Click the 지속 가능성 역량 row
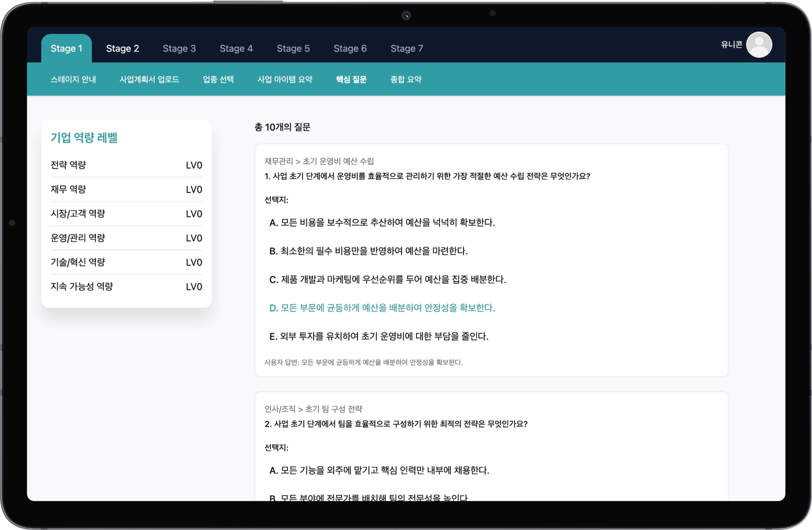The image size is (812, 530). coord(126,286)
